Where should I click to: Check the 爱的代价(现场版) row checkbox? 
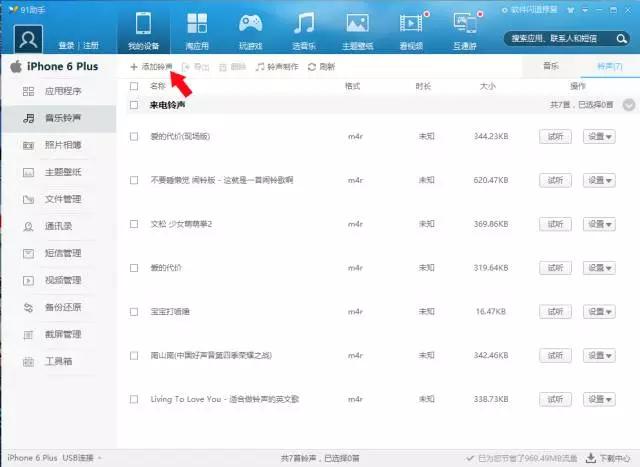click(134, 136)
